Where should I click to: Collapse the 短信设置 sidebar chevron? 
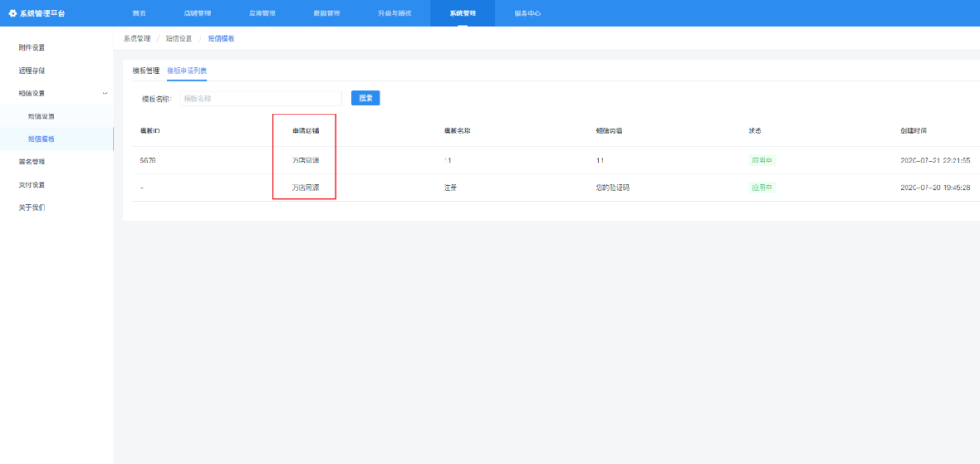tap(105, 94)
